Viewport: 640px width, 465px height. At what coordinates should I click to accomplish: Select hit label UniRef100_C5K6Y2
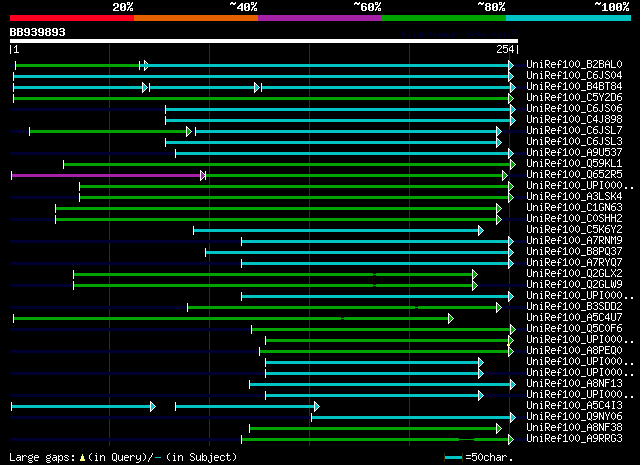pyautogui.click(x=574, y=230)
